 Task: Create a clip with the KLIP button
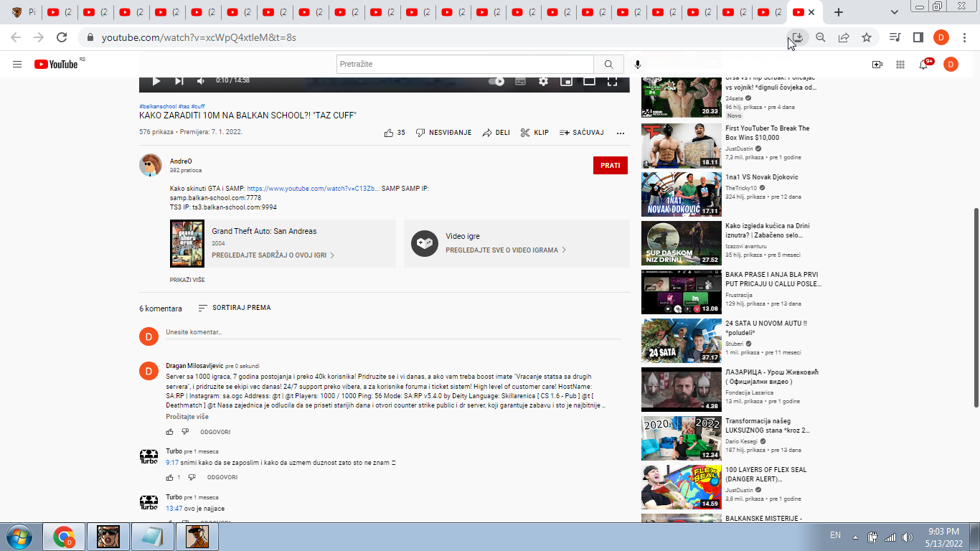534,133
